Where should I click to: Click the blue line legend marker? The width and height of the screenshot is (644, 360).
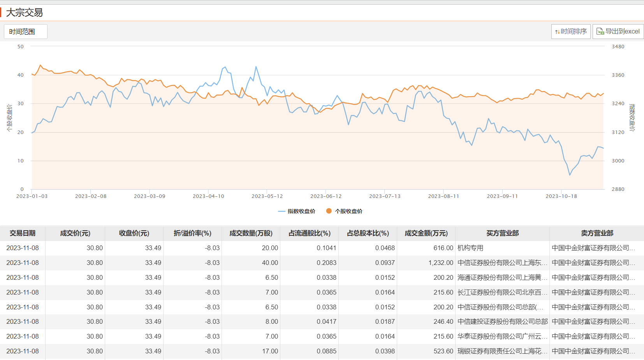282,211
